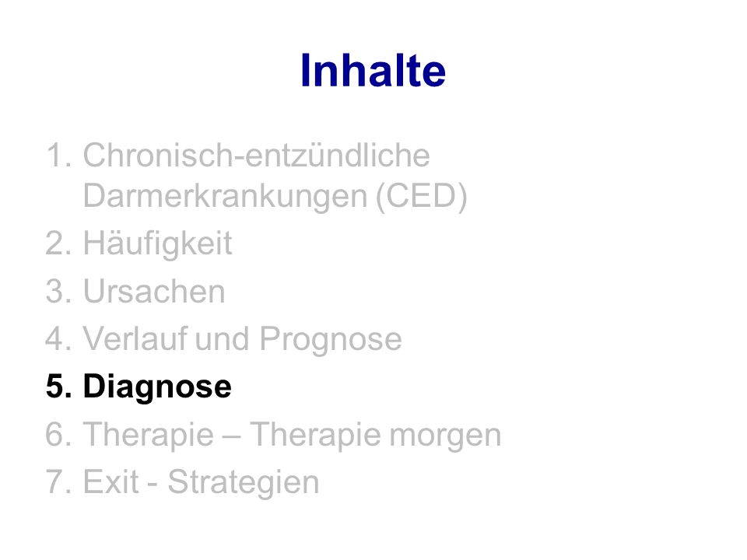Screen dimensions: 747x560
Task: Click the "(CED)" abbreviation
Action: [x=422, y=196]
